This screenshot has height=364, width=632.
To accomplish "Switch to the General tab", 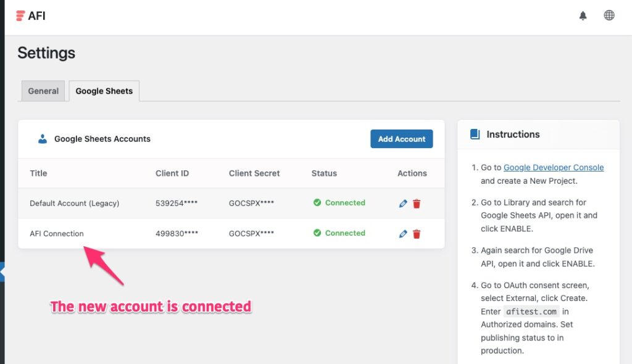I will click(x=43, y=91).
